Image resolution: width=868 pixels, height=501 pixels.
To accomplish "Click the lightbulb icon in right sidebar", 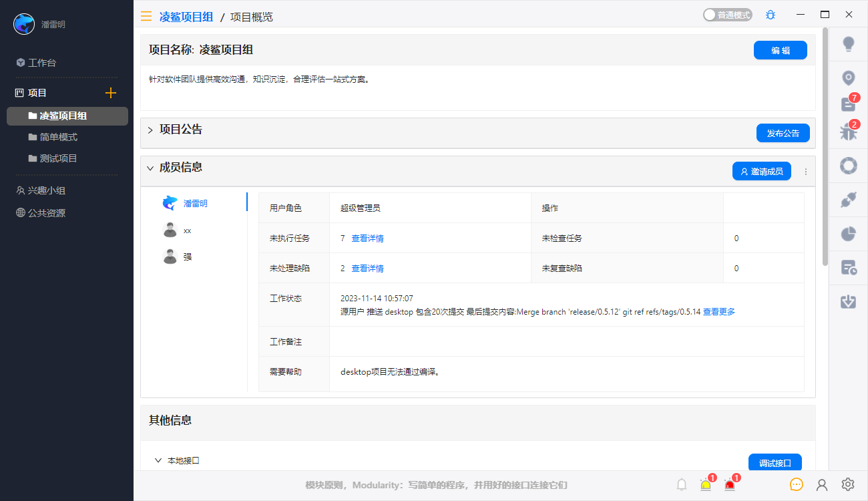I will [848, 44].
